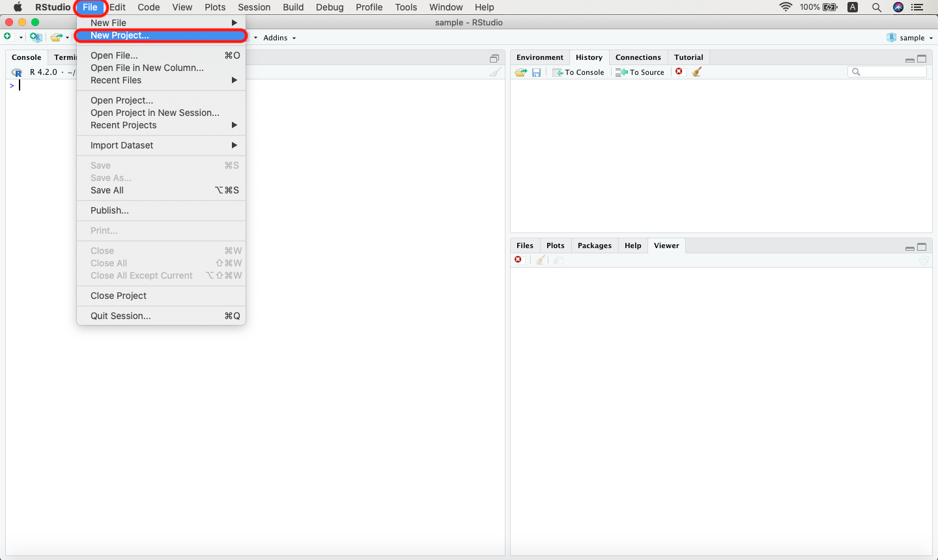Choose Close Project from the File menu
The image size is (938, 560).
pos(161,296)
